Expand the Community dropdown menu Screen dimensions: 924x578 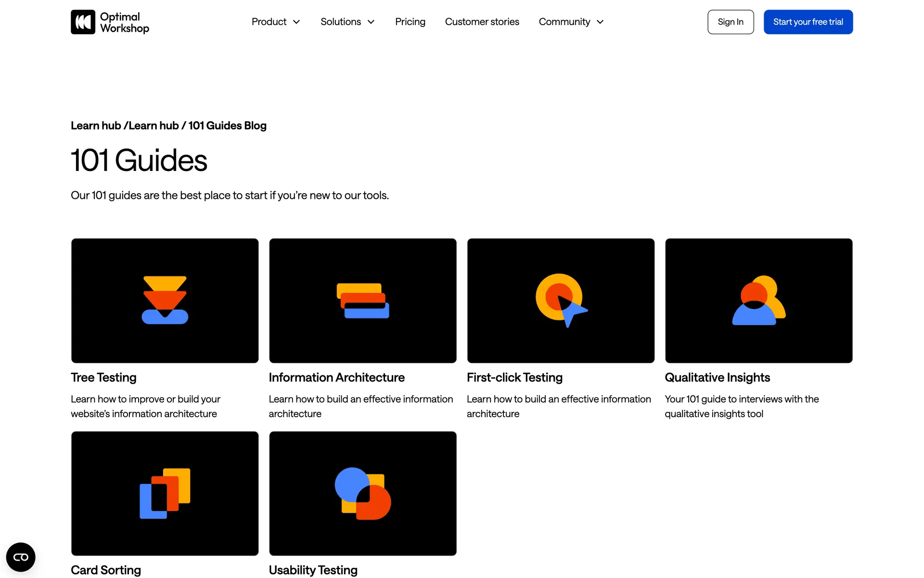click(x=571, y=22)
